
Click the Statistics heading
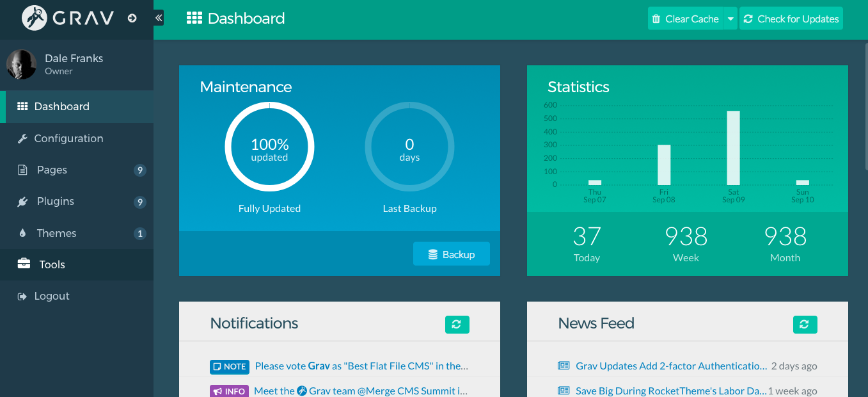point(578,87)
